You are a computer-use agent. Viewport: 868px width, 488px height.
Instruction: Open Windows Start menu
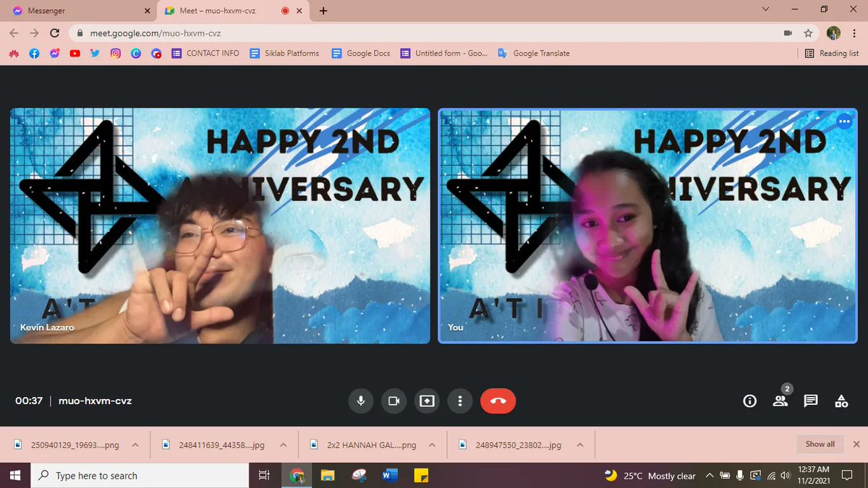click(16, 475)
